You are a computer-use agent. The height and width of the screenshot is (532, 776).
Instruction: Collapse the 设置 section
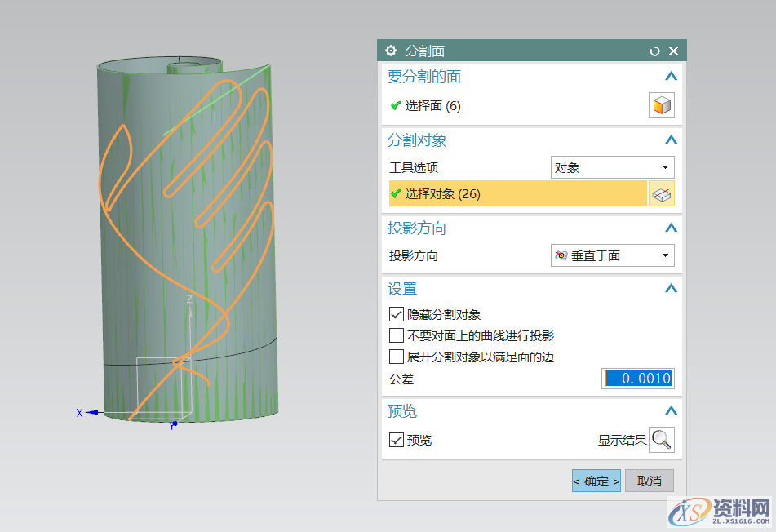(x=671, y=289)
